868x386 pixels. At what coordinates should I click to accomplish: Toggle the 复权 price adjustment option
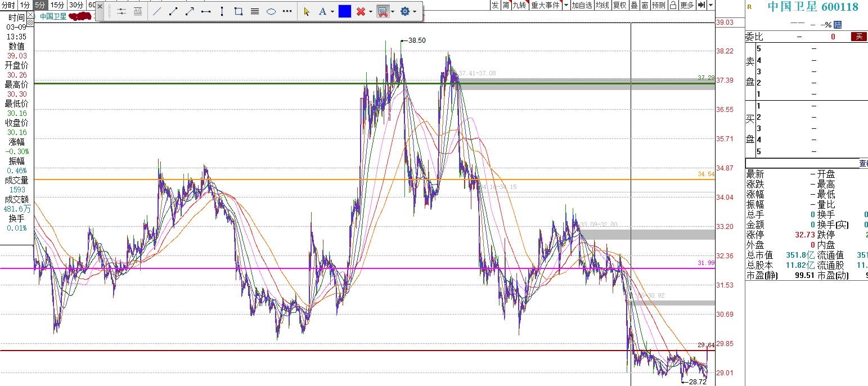619,5
